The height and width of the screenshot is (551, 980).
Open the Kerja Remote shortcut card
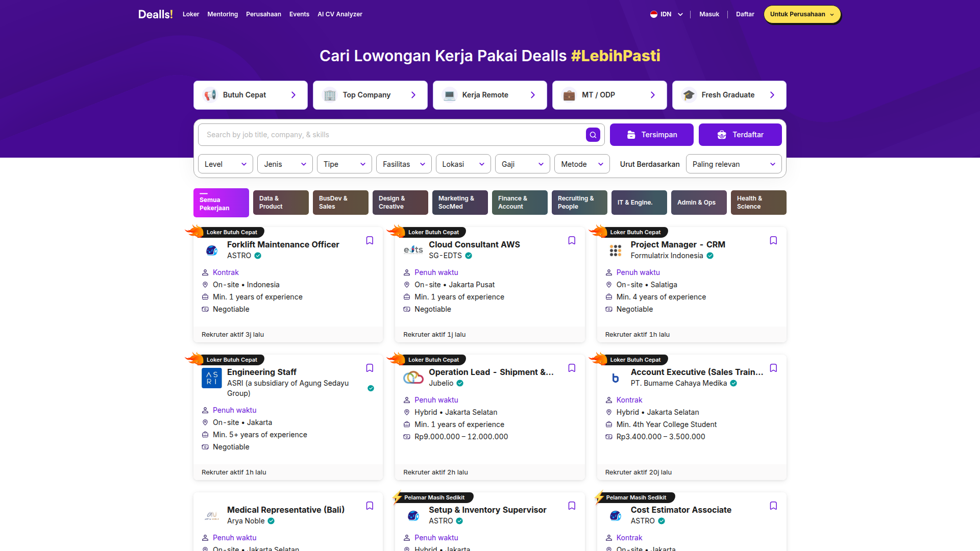(x=490, y=95)
